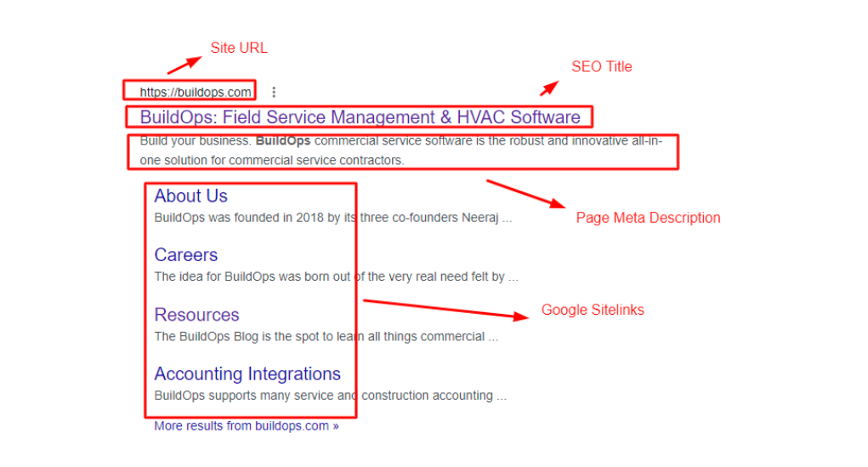
Task: Open the About Us sitelink
Action: 191,196
